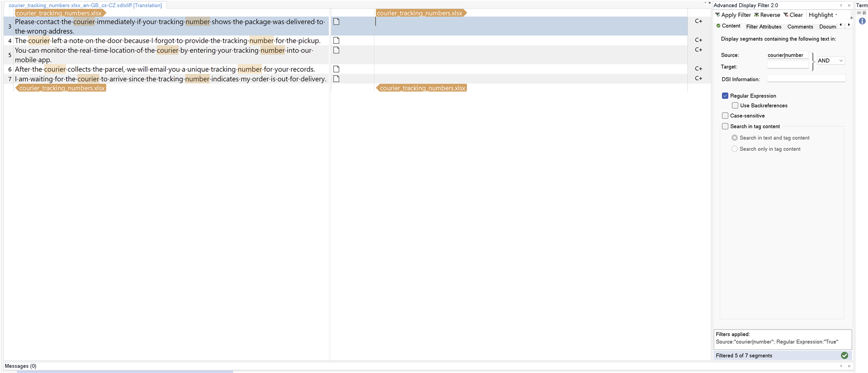Clear the applied display filter
Screen dimensions: 868x373
pyautogui.click(x=793, y=15)
